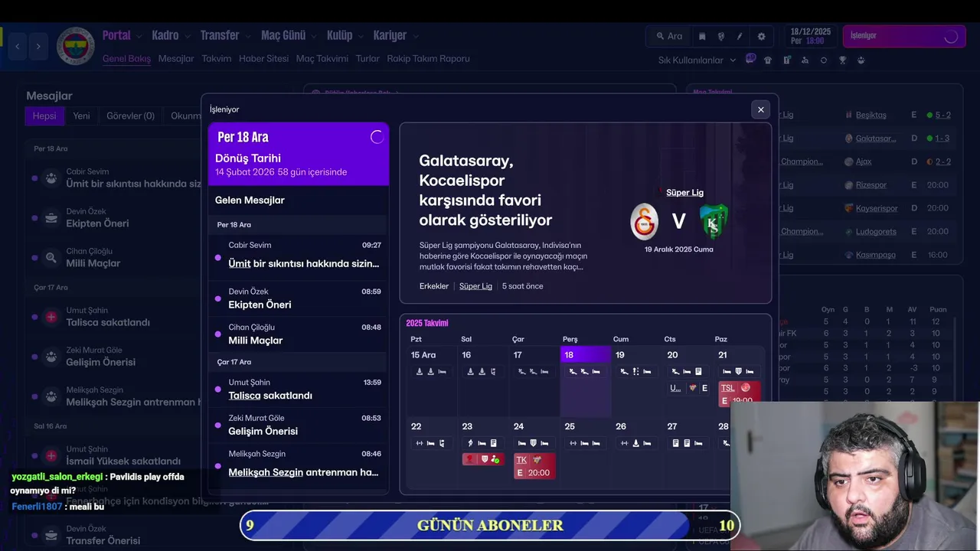Select the Yeni filter in Mesajlar panel
The image size is (980, 551).
(81, 116)
